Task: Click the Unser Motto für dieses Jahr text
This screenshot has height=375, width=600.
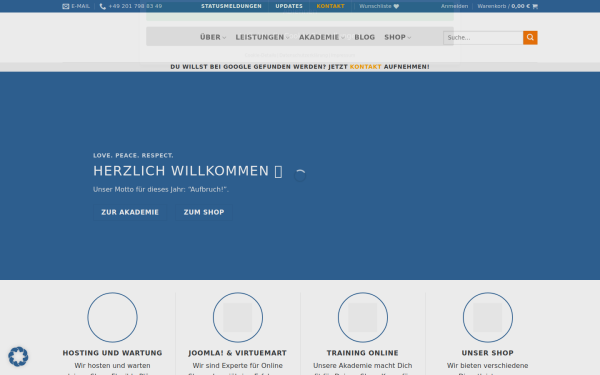Action: 161,189
